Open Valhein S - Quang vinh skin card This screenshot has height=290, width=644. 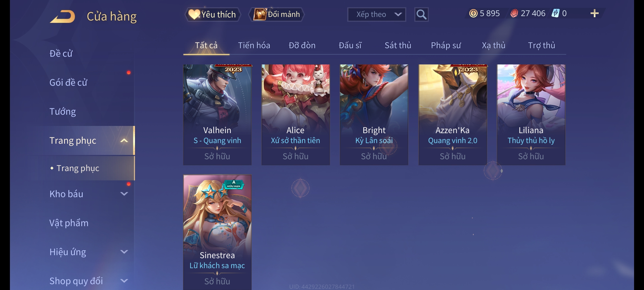[x=217, y=115]
